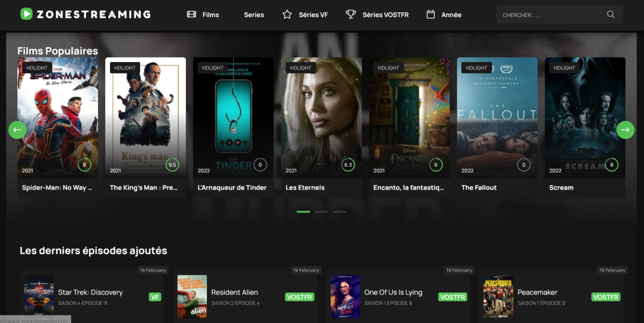This screenshot has width=644, height=323.
Task: Click Les derniers épisodes ajoutés heading
Action: click(x=93, y=251)
